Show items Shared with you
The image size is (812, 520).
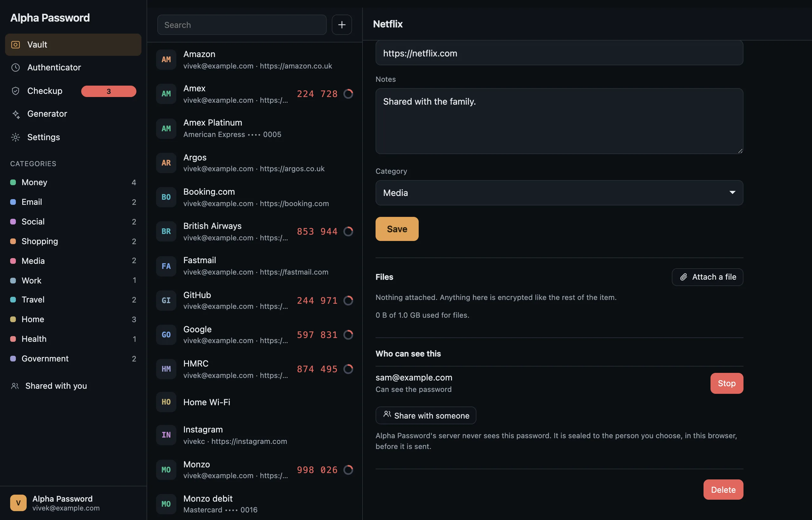click(x=73, y=386)
